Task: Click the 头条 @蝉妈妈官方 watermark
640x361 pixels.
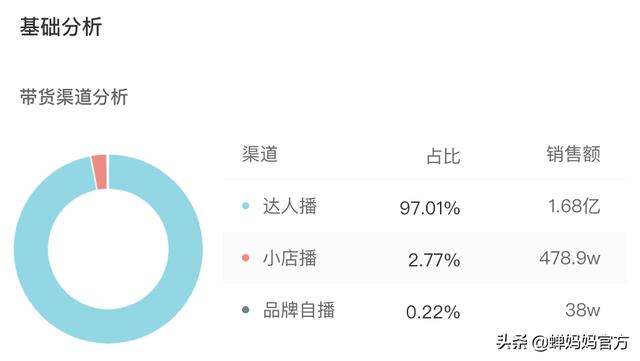Action: (562, 342)
